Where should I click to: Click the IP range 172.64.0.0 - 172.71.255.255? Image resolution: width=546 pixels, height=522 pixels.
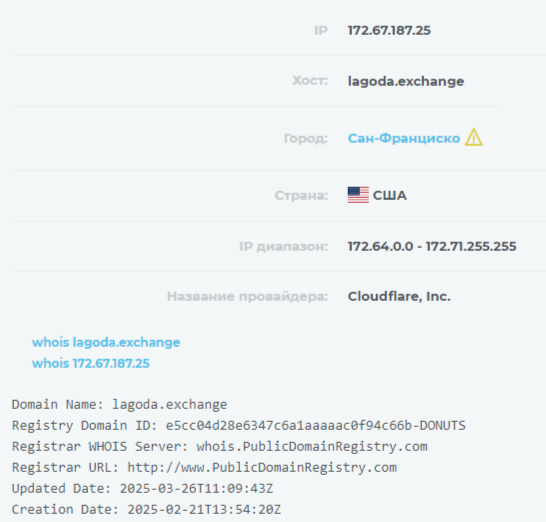click(432, 246)
